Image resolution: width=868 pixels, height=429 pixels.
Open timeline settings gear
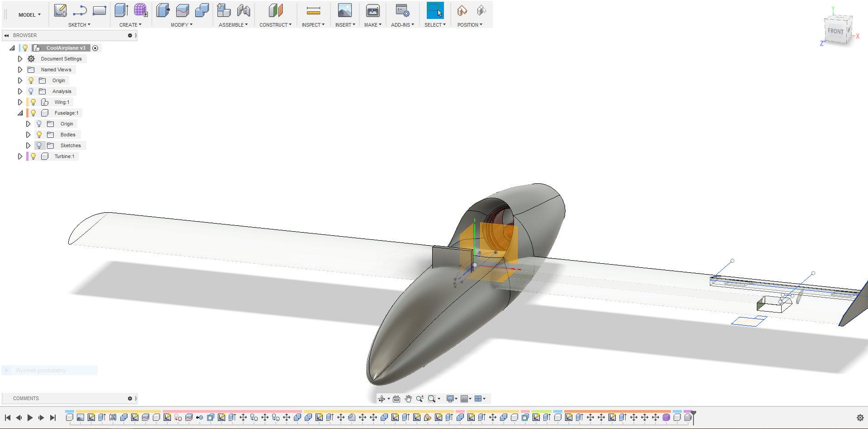(x=860, y=418)
